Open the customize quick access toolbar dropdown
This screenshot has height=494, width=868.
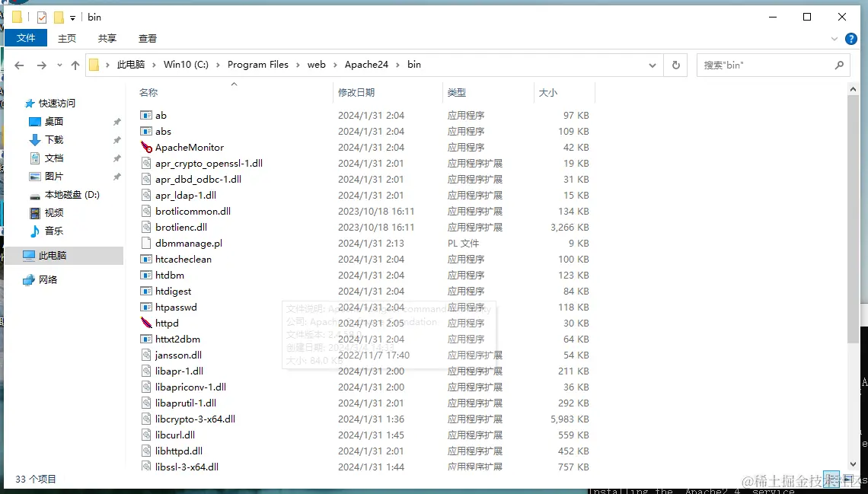click(x=72, y=18)
